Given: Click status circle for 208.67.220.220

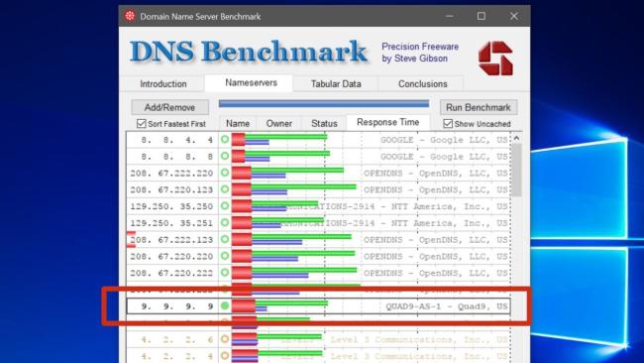Looking at the screenshot, I should 225,256.
